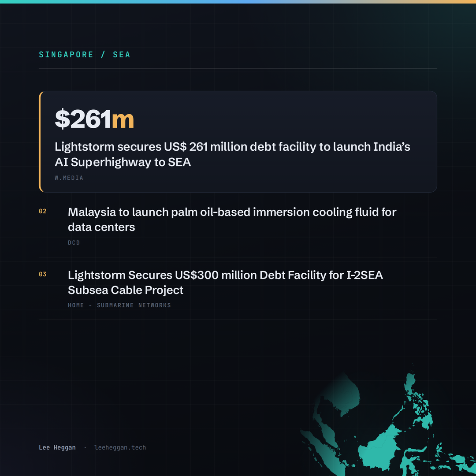Click the SINGAPORE / SEA section label
This screenshot has height=476, width=476.
(84, 55)
